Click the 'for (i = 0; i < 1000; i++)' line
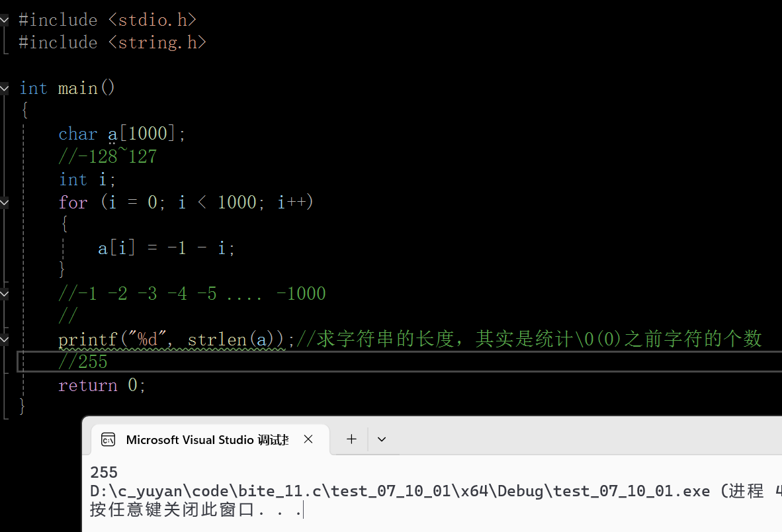Viewport: 782px width, 532px height. 186,202
